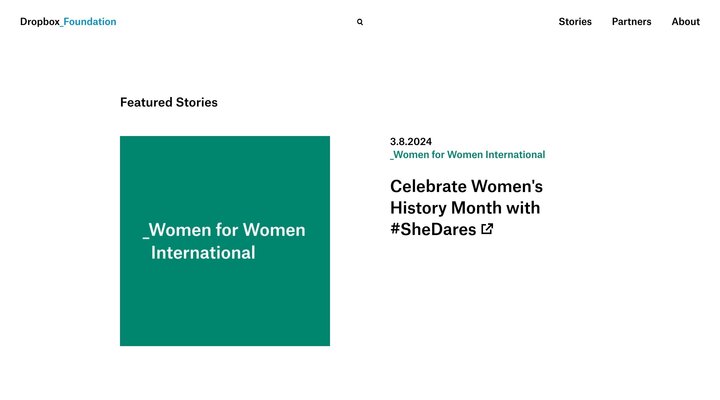Go home via the Dropbox_Foundation logo

(68, 22)
